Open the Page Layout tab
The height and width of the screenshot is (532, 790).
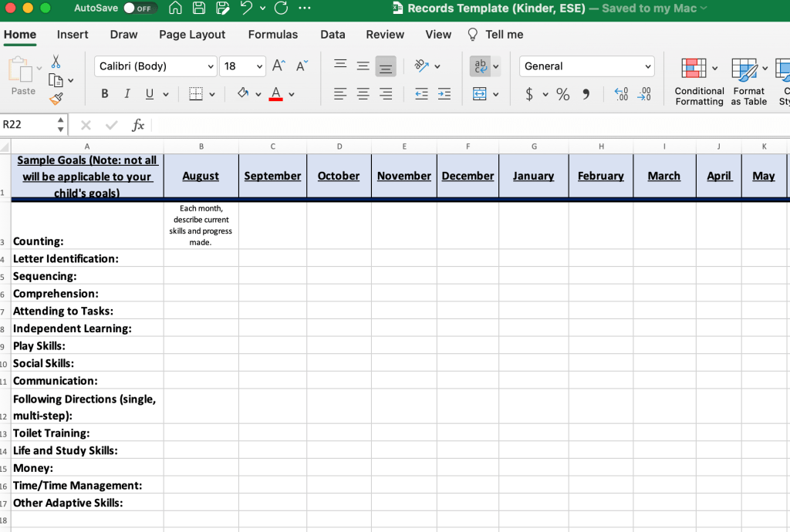(x=192, y=35)
